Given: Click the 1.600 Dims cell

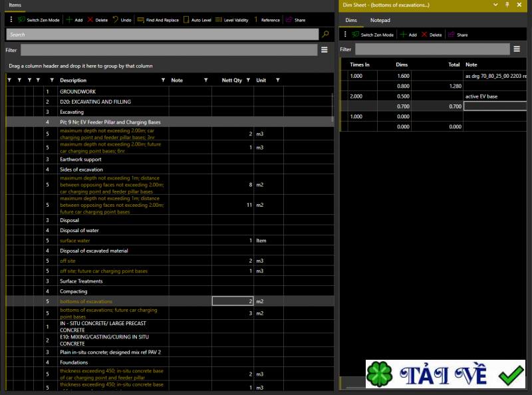Looking at the screenshot, I should click(394, 76).
